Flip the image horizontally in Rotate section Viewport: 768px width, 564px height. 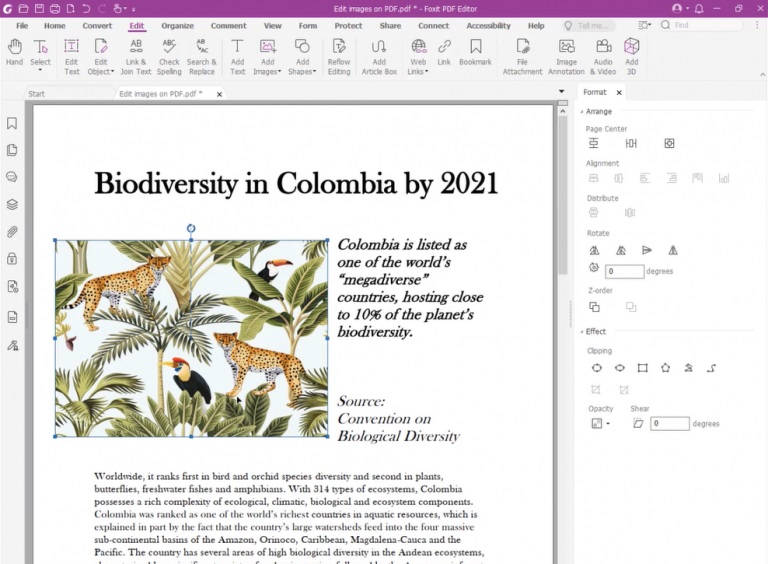pyautogui.click(x=673, y=251)
